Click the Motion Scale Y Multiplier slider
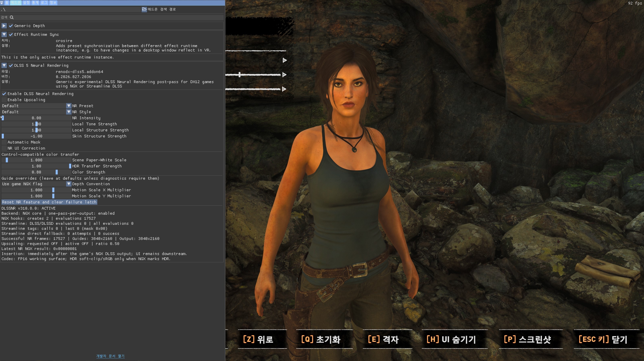Image resolution: width=644 pixels, height=361 pixels. [x=36, y=196]
